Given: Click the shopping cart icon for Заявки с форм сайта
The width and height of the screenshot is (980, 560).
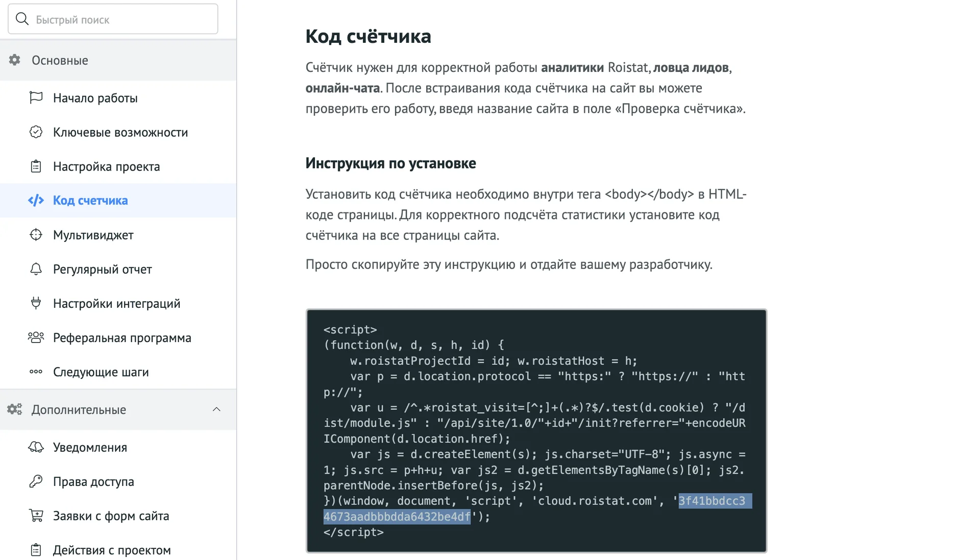Looking at the screenshot, I should 36,515.
